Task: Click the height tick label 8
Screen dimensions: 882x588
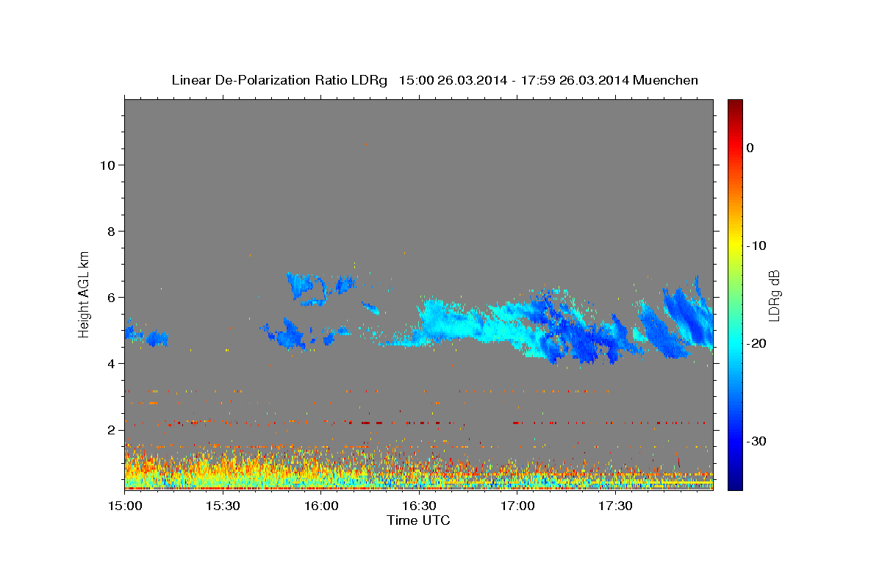Action: pos(110,231)
